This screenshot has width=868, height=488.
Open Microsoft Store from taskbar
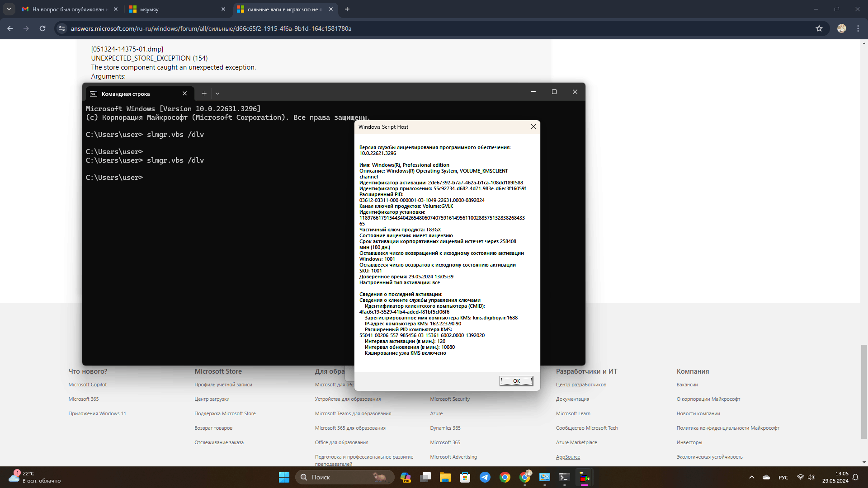click(465, 477)
